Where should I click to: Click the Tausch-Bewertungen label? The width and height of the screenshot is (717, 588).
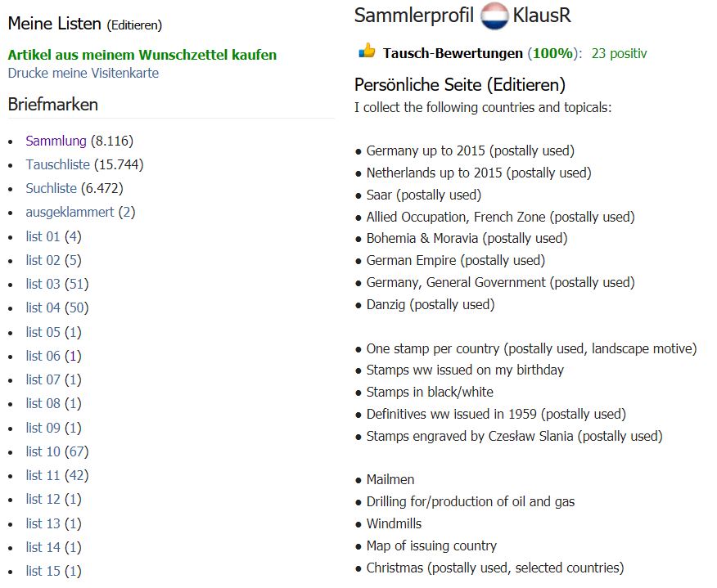pos(453,53)
